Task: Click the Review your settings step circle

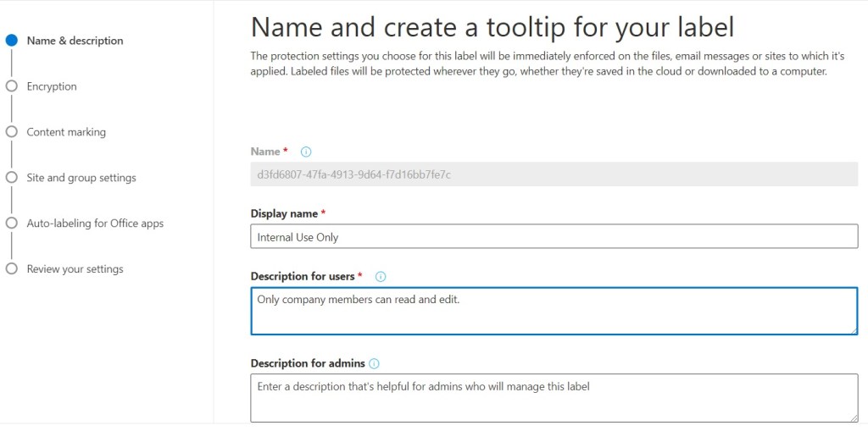Action: [x=12, y=269]
